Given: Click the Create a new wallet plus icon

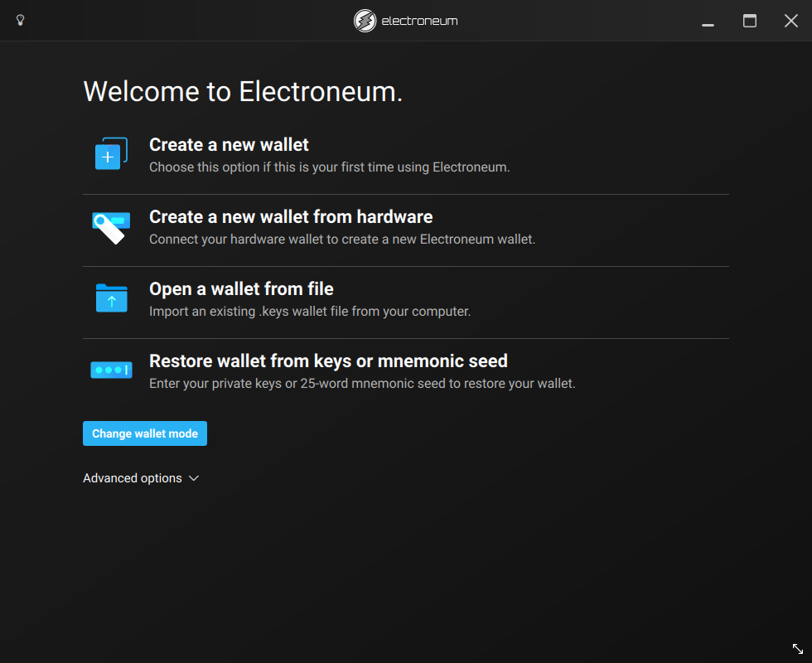Looking at the screenshot, I should tap(111, 153).
